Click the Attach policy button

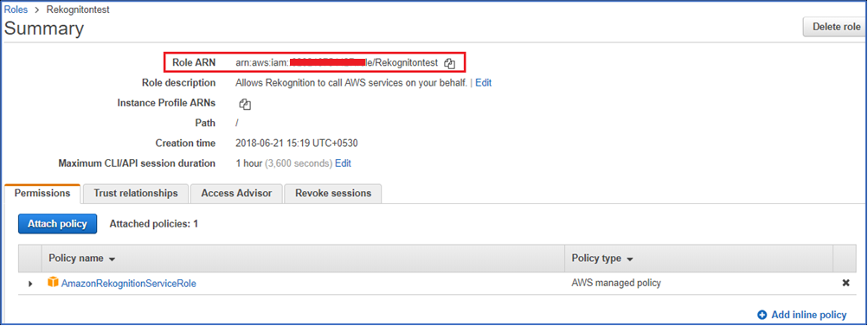pos(58,224)
